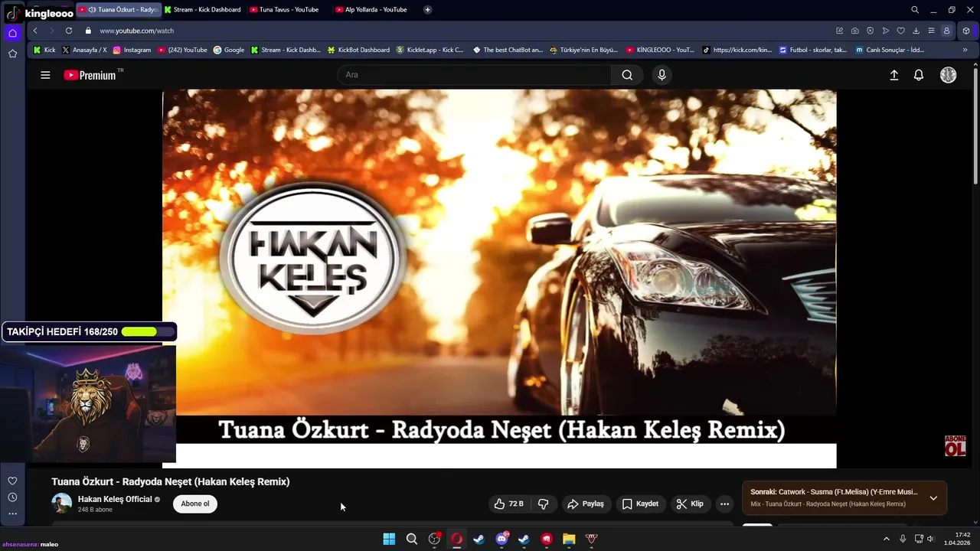
Task: Open Hakan Keleş Official channel link
Action: 115,499
